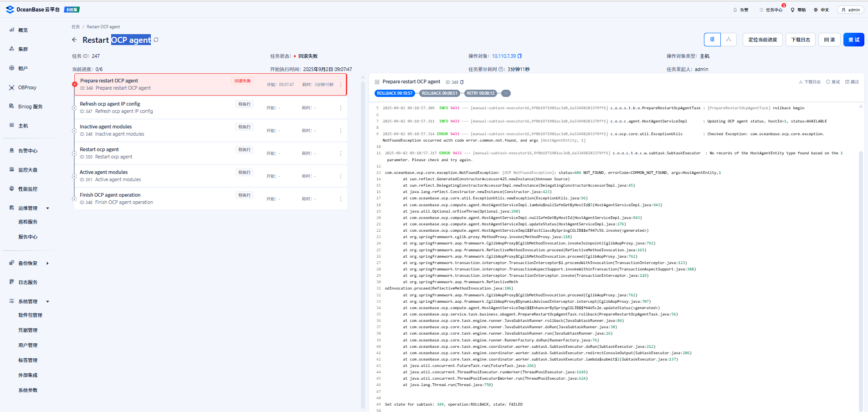The image size is (868, 412).
Task: Click the top 下载日志 button
Action: click(801, 40)
